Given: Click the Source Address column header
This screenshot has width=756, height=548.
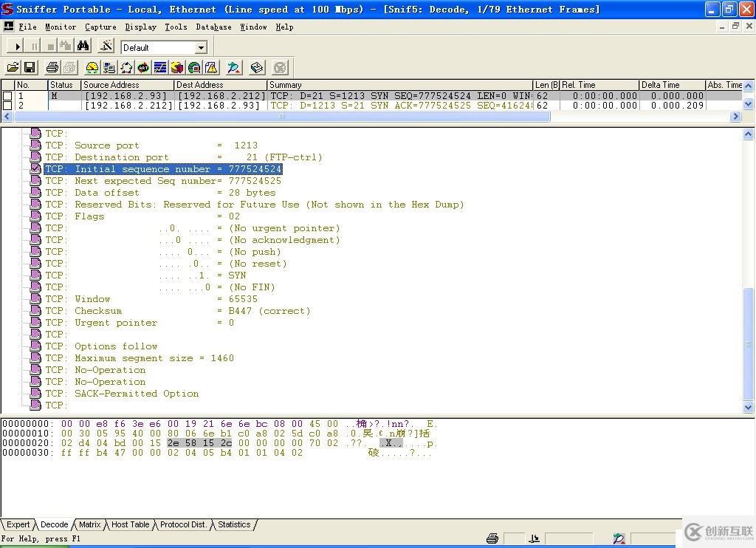Looking at the screenshot, I should [127, 85].
